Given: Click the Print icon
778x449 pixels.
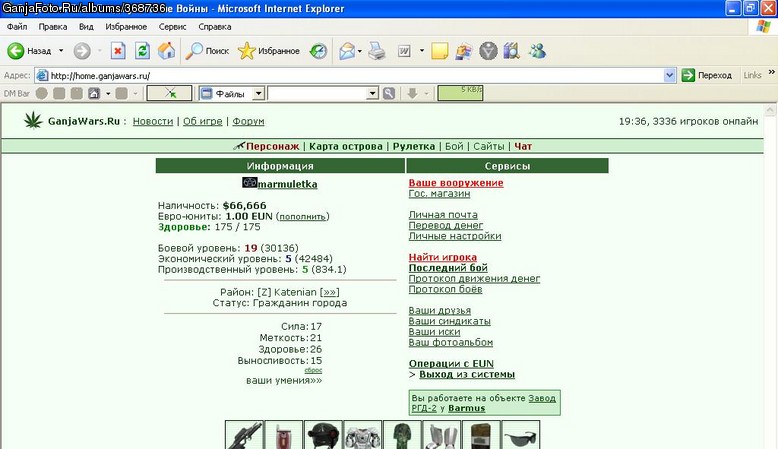Looking at the screenshot, I should [377, 51].
